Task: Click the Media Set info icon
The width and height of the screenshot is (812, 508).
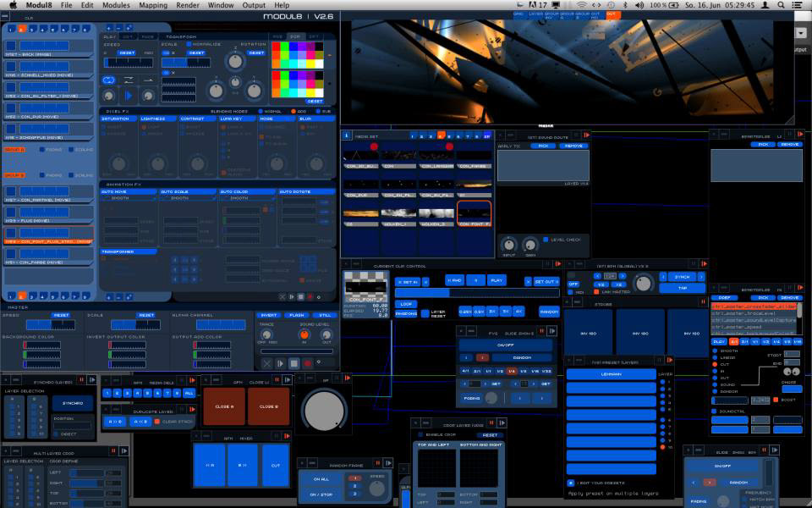Action: tap(347, 135)
